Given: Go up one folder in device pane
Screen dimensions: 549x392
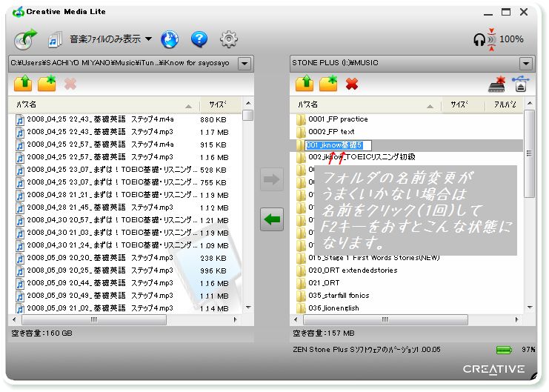Looking at the screenshot, I should pos(305,84).
